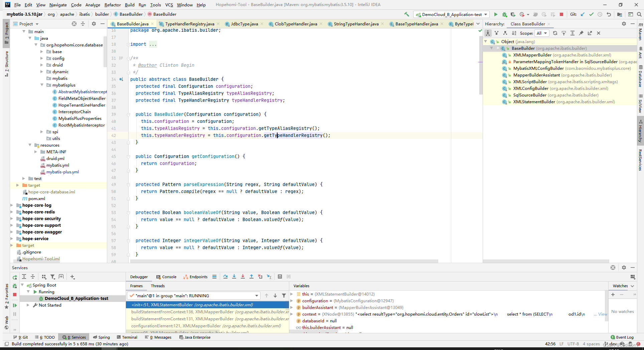Locate current file in Project panel

(x=74, y=24)
